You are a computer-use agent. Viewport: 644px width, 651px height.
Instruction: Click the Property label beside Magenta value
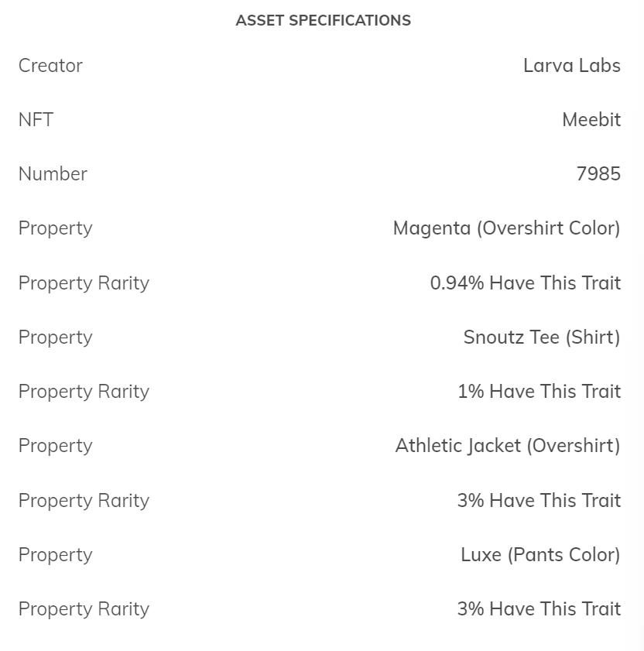pos(55,228)
